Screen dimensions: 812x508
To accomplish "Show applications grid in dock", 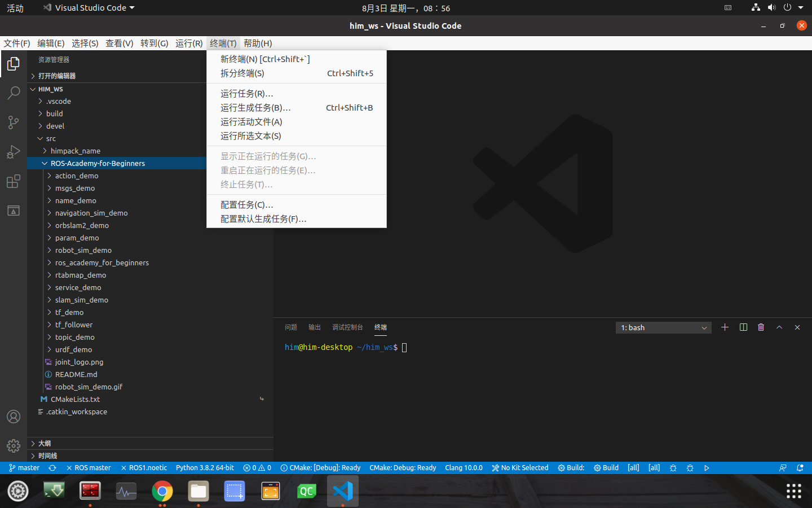I will point(794,492).
